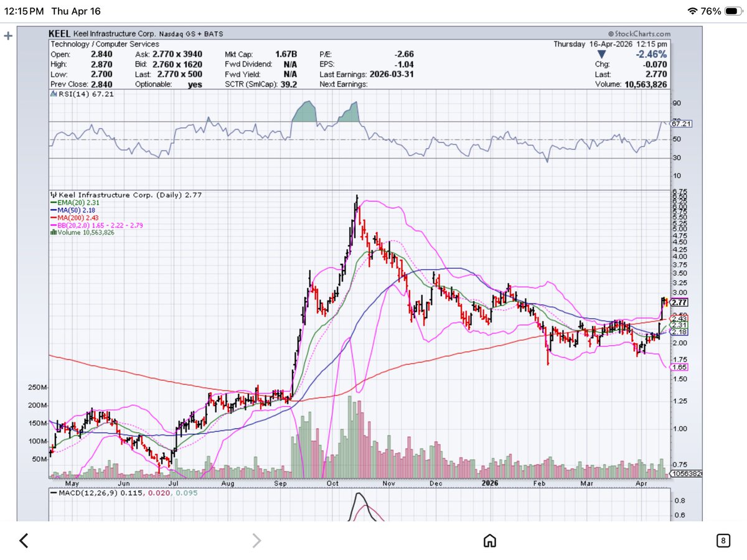Click the 1.65 lower band price tag
The image size is (747, 560).
coord(679,367)
